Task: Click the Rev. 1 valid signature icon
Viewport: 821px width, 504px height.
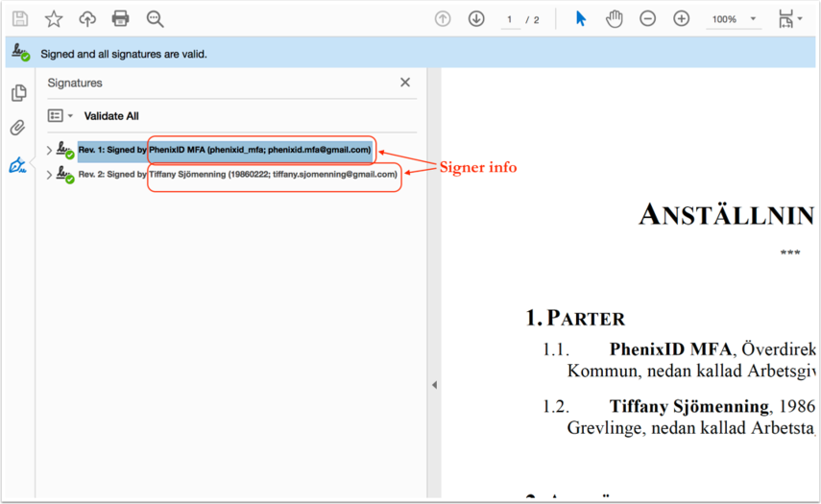Action: click(x=65, y=150)
